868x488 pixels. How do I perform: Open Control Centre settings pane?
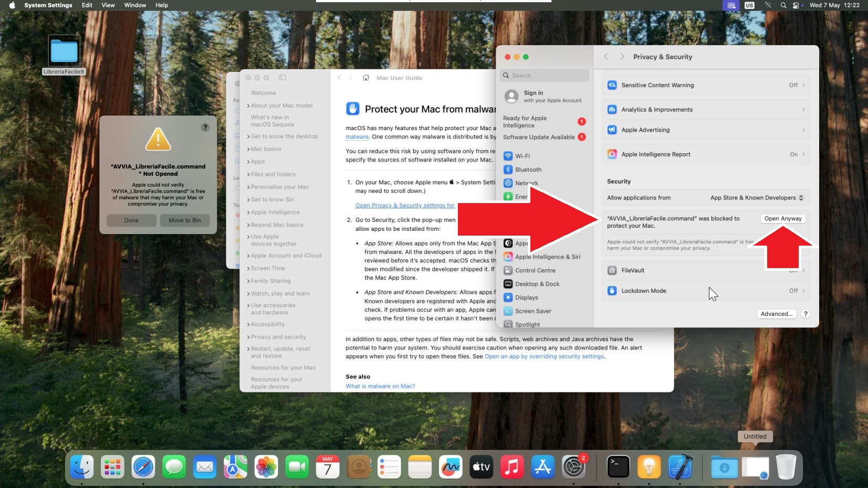(x=535, y=270)
